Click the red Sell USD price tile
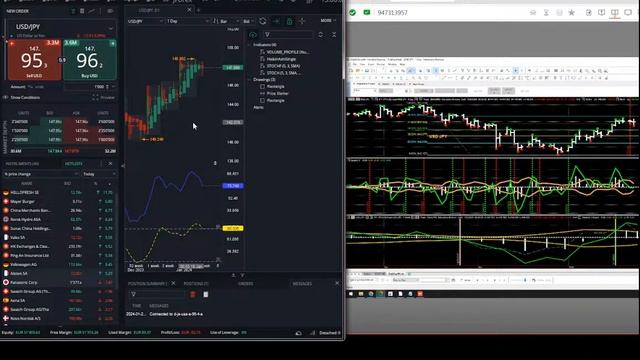640x360 pixels. click(x=34, y=60)
